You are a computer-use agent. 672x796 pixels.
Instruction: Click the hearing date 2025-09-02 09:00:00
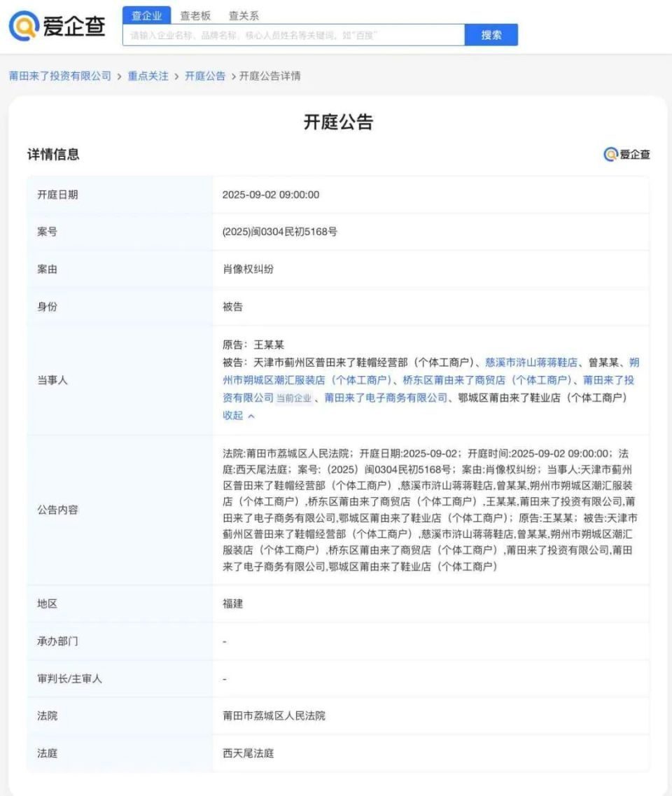pyautogui.click(x=271, y=195)
